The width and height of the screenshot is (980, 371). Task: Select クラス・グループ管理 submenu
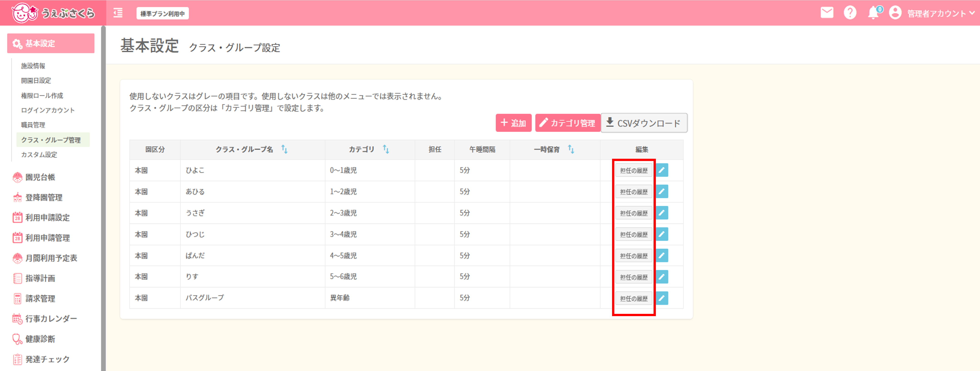point(53,140)
